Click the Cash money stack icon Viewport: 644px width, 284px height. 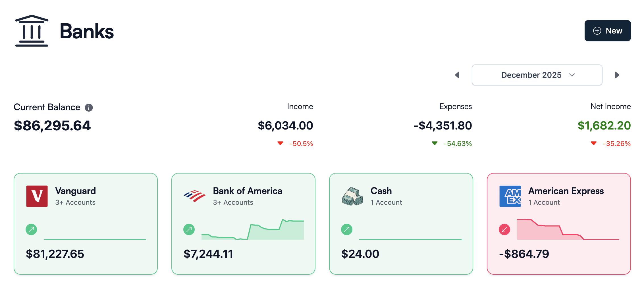pyautogui.click(x=352, y=196)
